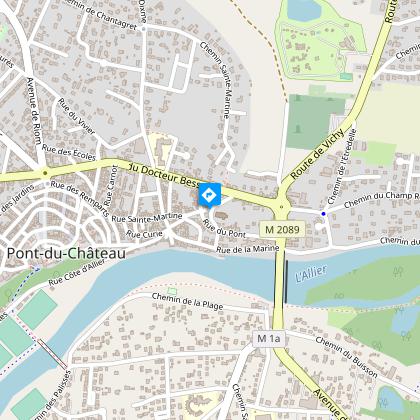Click the brown building below the blue marker
The image size is (420, 420).
221,215
